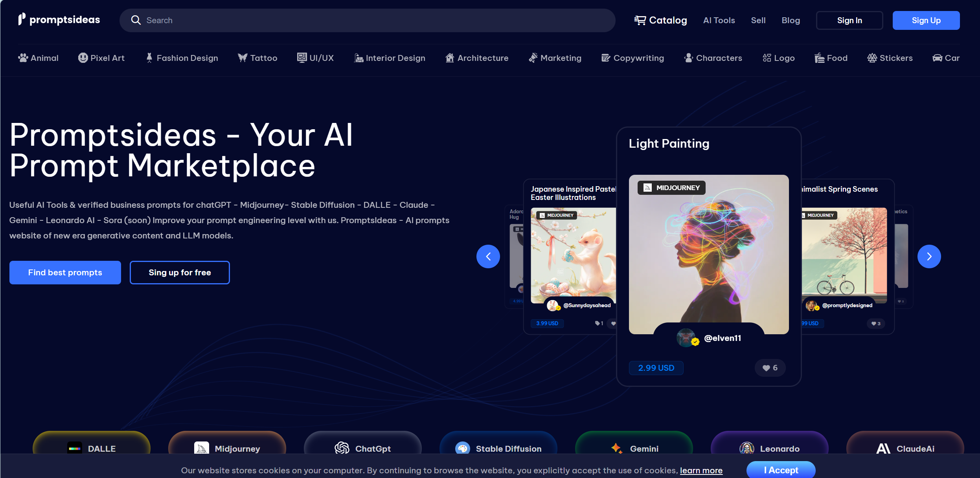Click the Logo shapes icon
The image size is (980, 478).
(x=767, y=58)
